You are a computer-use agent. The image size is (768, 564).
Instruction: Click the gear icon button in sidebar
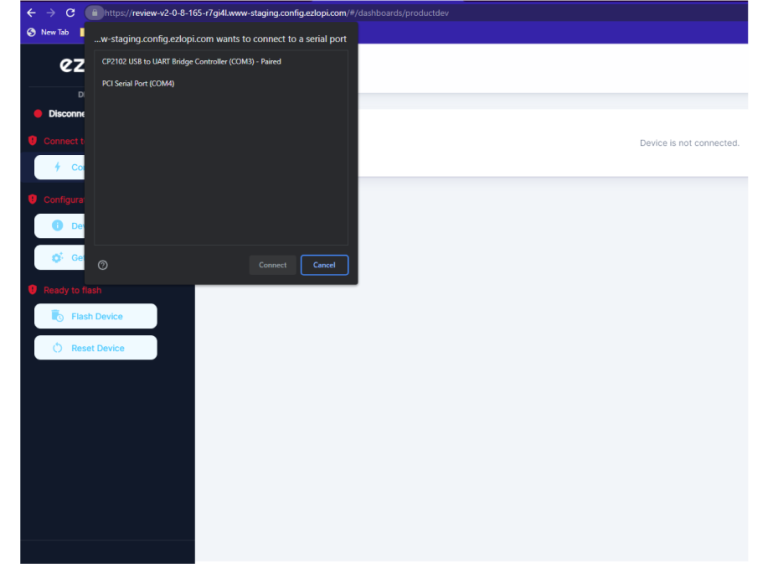click(x=57, y=257)
